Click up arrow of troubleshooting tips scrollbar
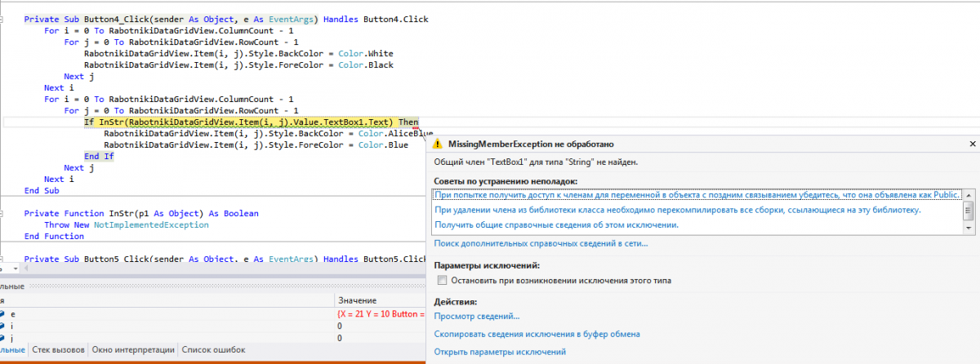Image resolution: width=980 pixels, height=364 pixels. tap(969, 194)
